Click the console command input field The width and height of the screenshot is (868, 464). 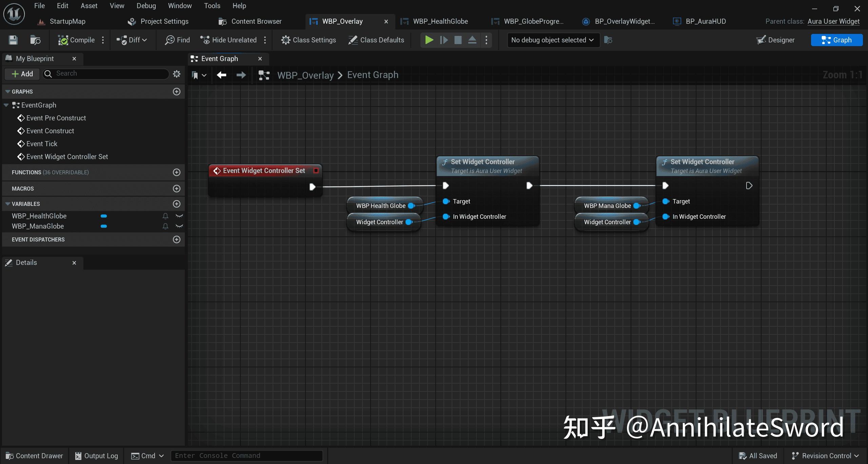tap(246, 456)
